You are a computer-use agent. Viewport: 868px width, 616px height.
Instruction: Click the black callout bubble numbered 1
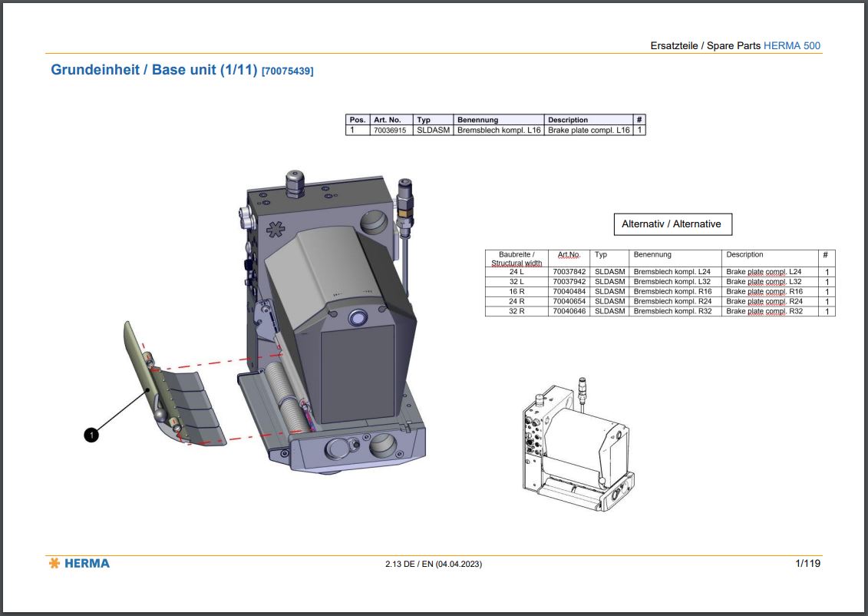[x=91, y=436]
